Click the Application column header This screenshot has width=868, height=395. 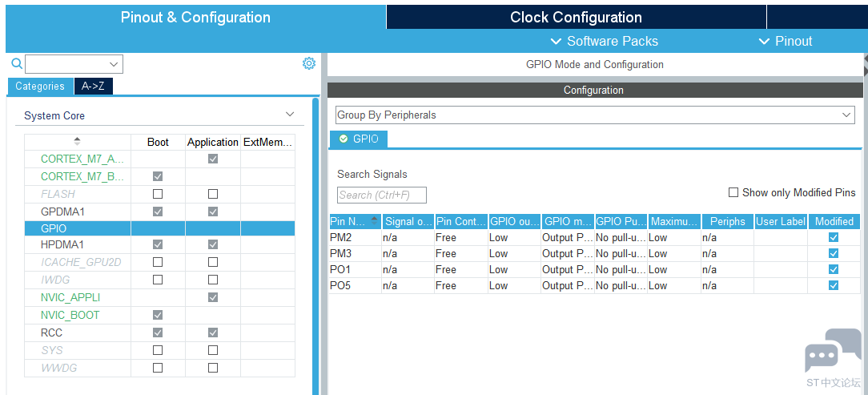point(212,142)
